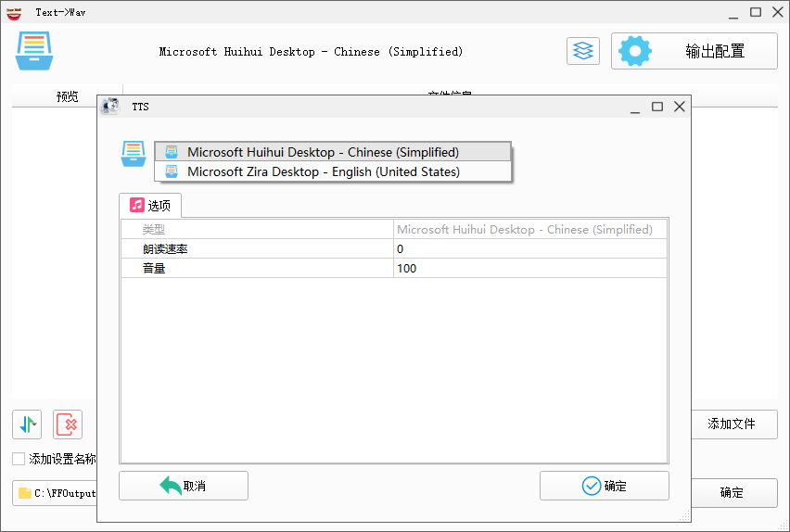The width and height of the screenshot is (790, 532).
Task: Click the voice name label in the Text->Wav header
Action: (x=311, y=51)
